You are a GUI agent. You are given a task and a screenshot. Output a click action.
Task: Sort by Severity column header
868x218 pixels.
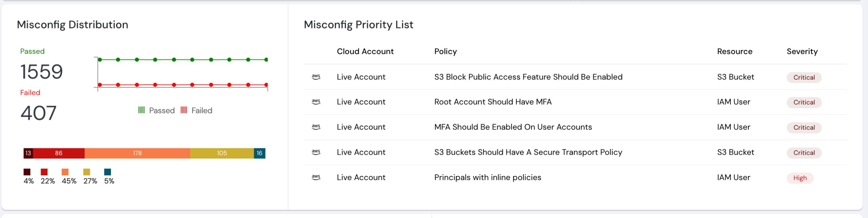802,51
